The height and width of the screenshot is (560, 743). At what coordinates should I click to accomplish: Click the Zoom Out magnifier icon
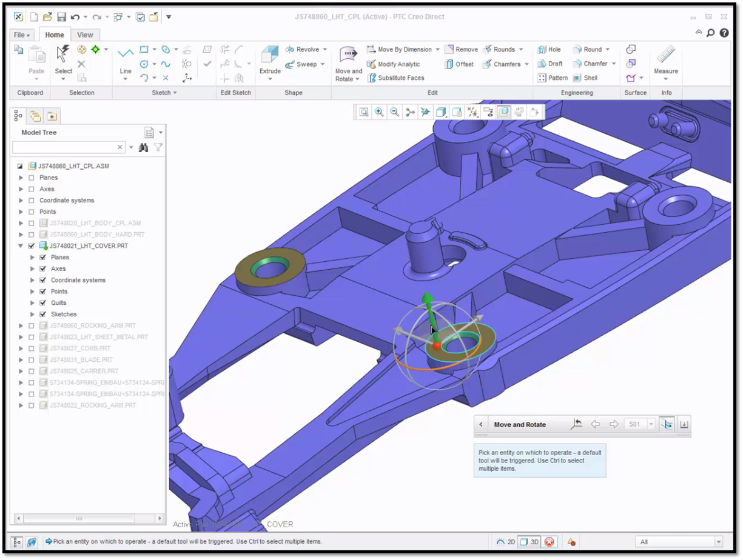tap(395, 112)
